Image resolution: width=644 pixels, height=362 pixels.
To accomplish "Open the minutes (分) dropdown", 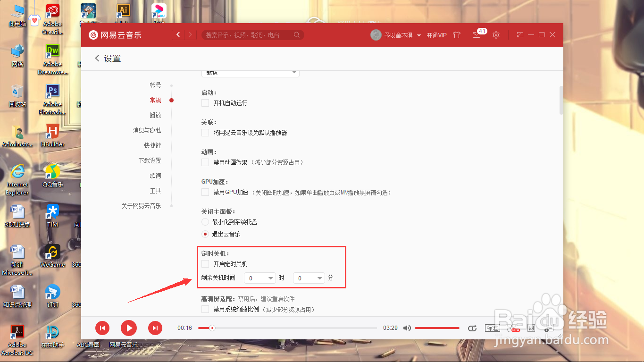I will coord(309,278).
